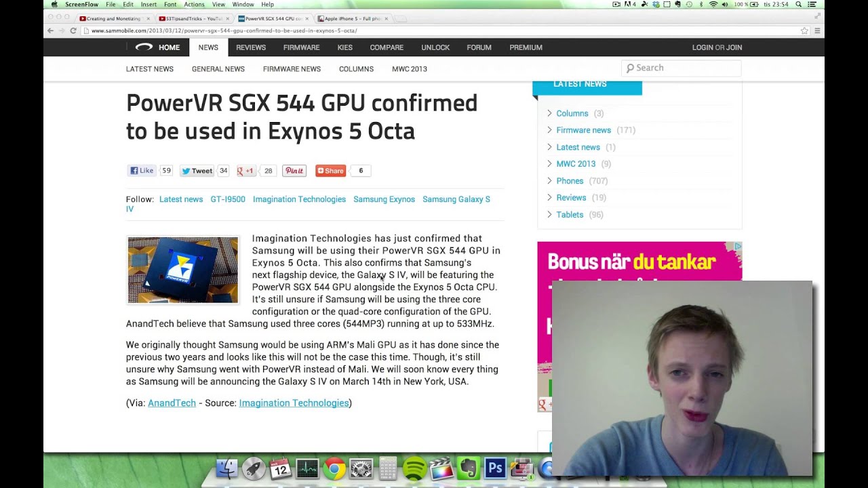Click the Chrome forward arrow

[x=62, y=30]
